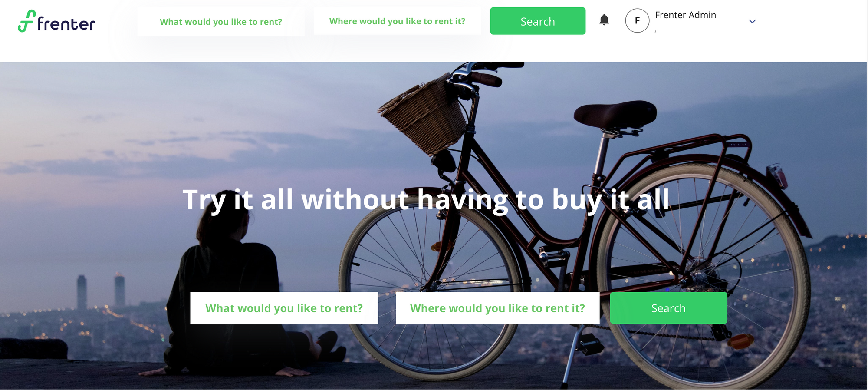The width and height of the screenshot is (868, 390).
Task: Click the circular F avatar icon
Action: [637, 20]
